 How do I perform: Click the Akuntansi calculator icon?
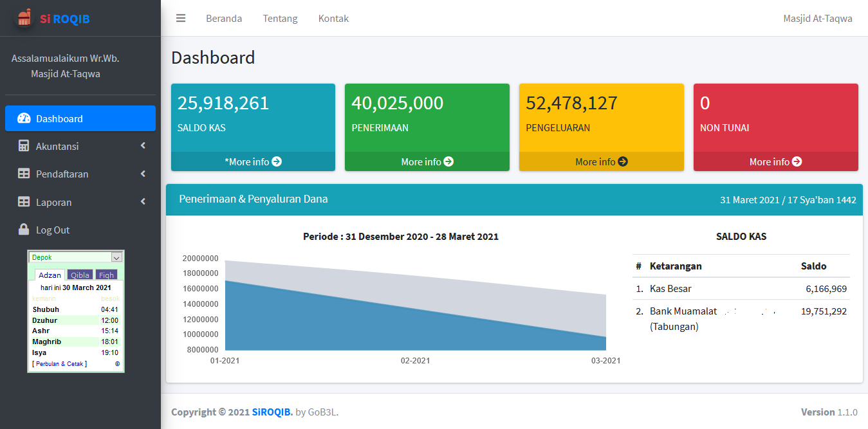tap(24, 146)
